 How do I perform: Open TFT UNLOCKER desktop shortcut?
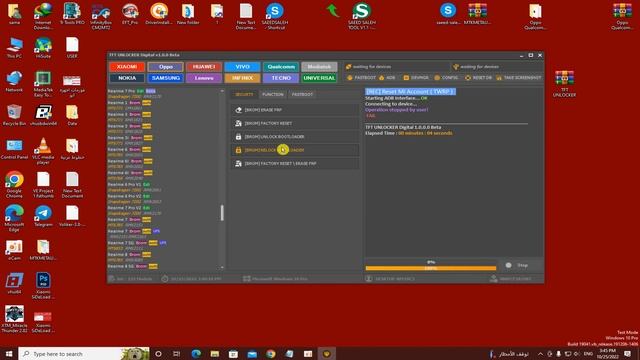[x=564, y=84]
